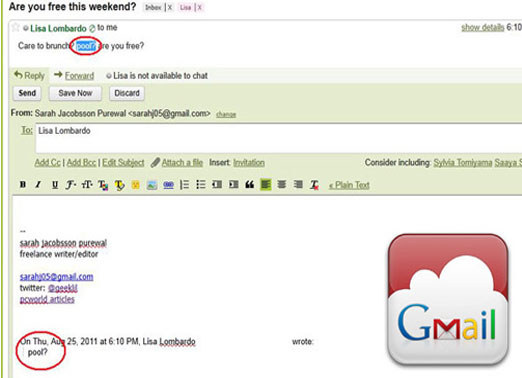Discard the draft reply
This screenshot has height=378, width=522.
tap(127, 93)
